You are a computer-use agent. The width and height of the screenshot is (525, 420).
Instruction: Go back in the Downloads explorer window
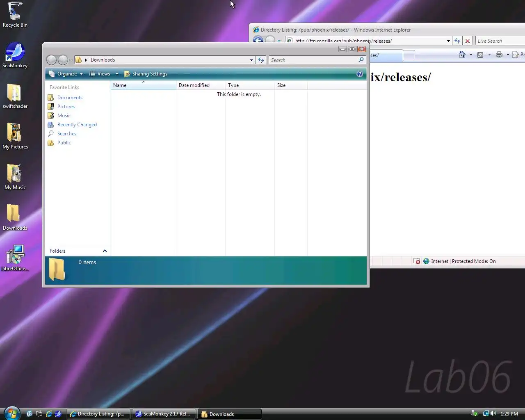point(51,60)
